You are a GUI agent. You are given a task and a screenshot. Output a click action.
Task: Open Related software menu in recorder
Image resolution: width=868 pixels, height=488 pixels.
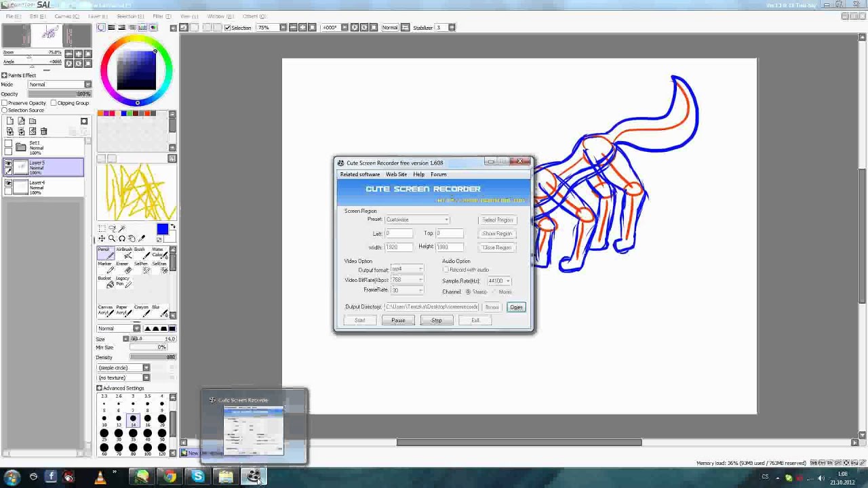point(360,174)
